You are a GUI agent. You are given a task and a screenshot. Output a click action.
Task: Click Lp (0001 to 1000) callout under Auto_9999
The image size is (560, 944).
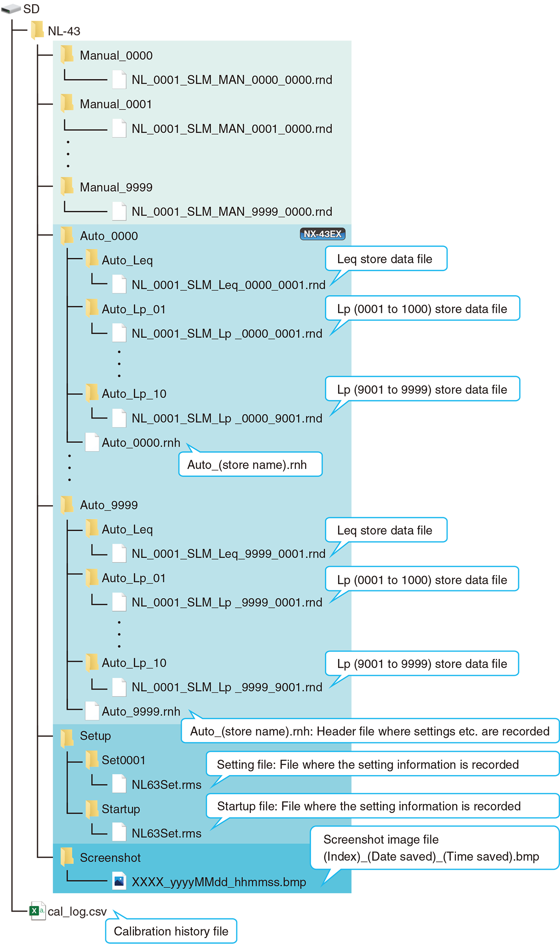422,579
